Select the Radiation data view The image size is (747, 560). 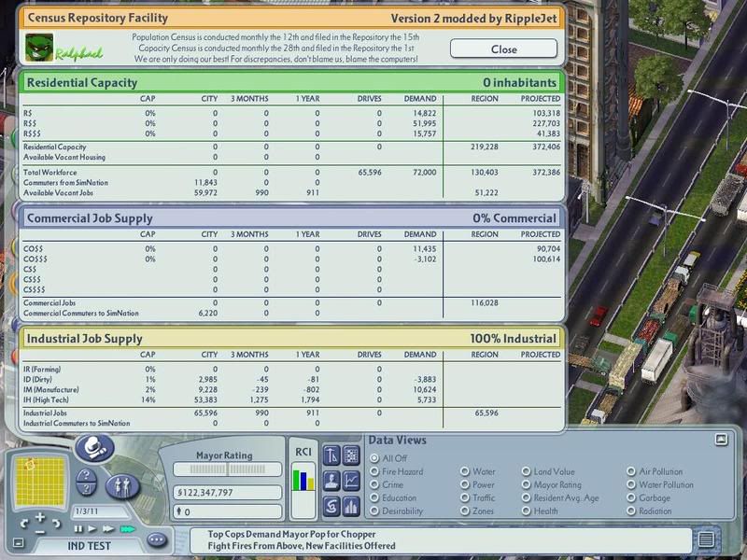[x=631, y=511]
